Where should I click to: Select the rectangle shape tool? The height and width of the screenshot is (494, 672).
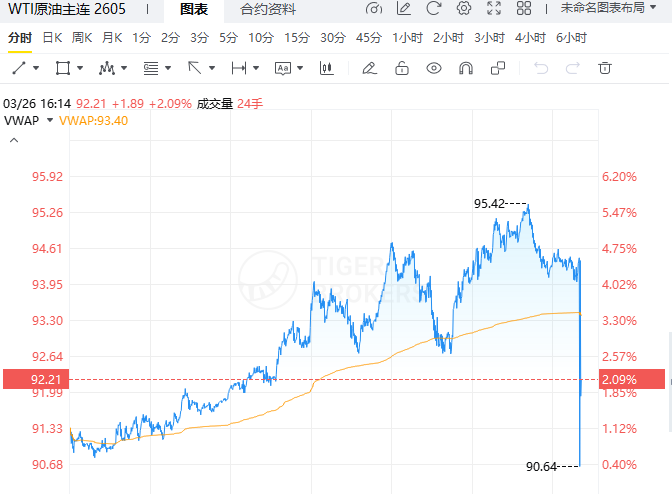63,69
